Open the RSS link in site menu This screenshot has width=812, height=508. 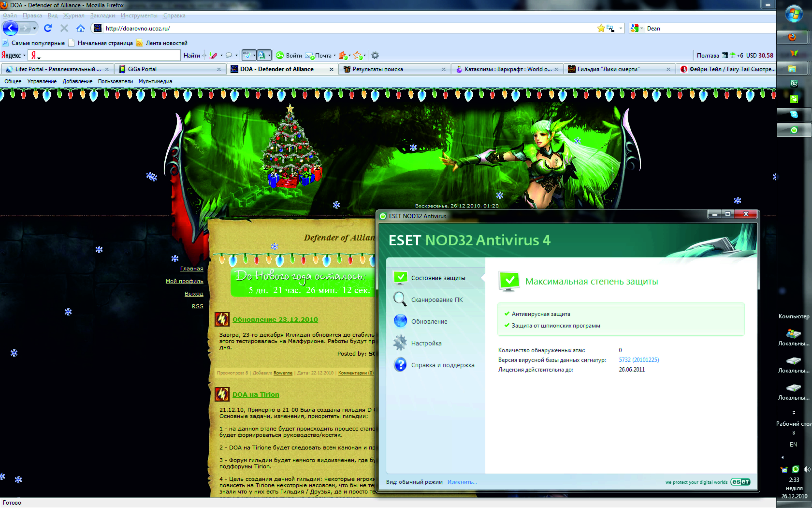198,306
